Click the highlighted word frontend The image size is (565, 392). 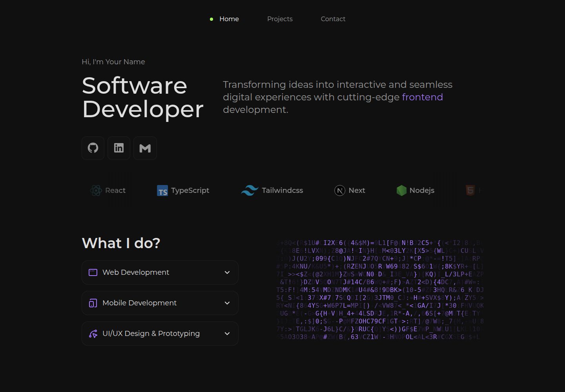coord(423,97)
